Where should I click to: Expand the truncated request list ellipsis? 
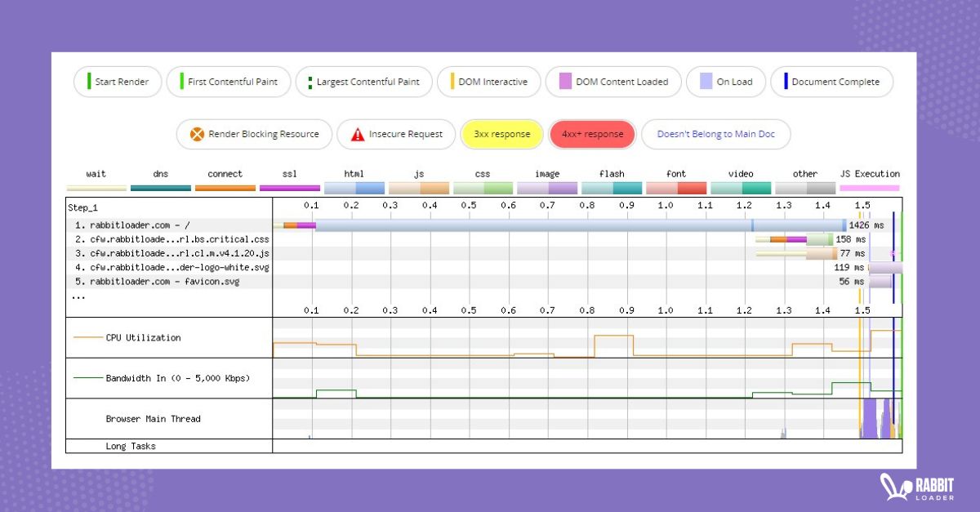(78, 296)
